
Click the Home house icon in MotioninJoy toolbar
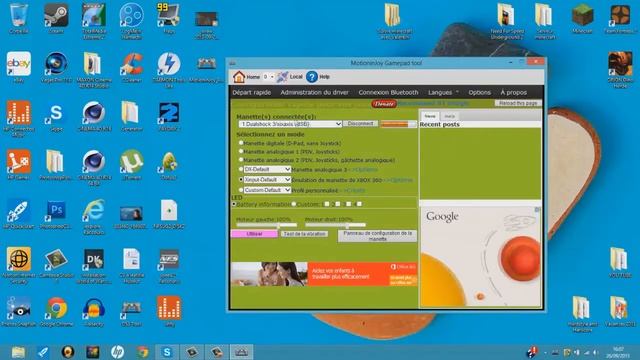[239, 76]
